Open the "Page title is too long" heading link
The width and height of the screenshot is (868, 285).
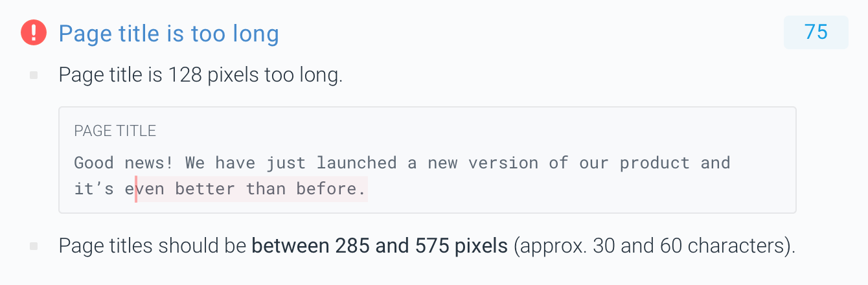coord(168,33)
